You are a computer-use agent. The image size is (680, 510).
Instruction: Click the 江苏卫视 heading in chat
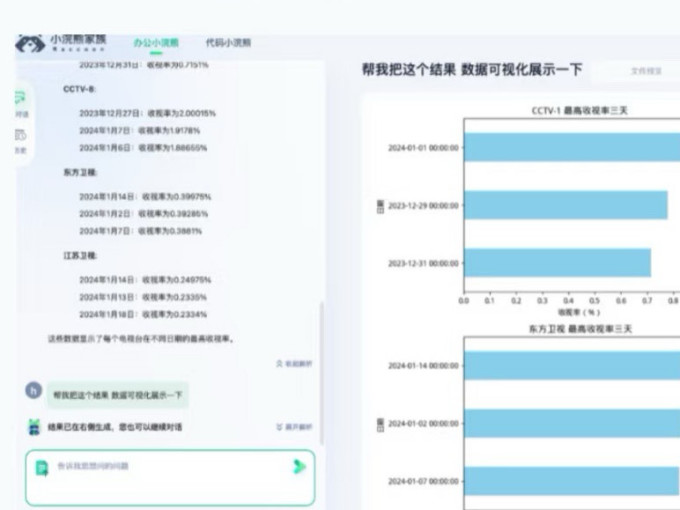pyautogui.click(x=80, y=256)
